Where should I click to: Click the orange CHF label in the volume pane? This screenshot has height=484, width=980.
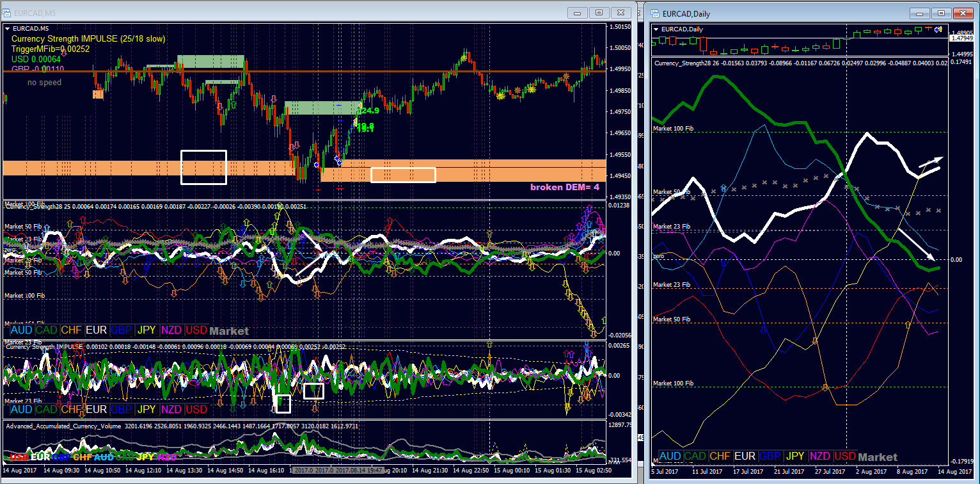coord(83,457)
